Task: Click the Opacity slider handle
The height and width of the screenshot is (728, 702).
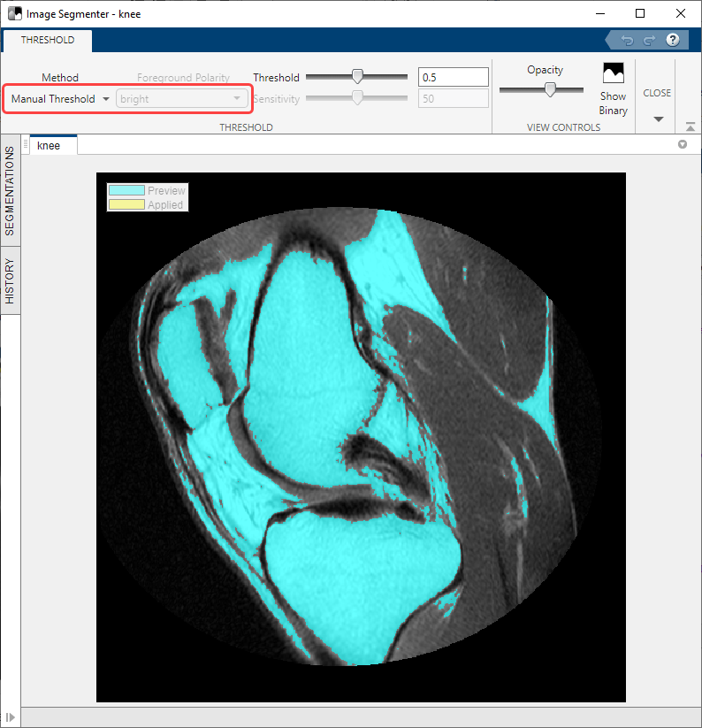Action: 550,89
